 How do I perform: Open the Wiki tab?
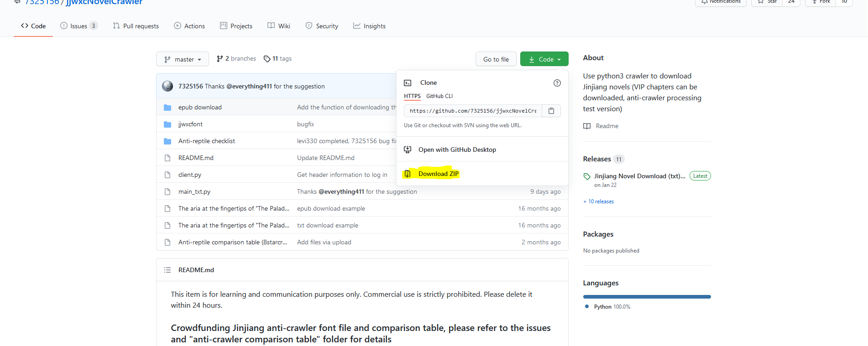click(279, 26)
